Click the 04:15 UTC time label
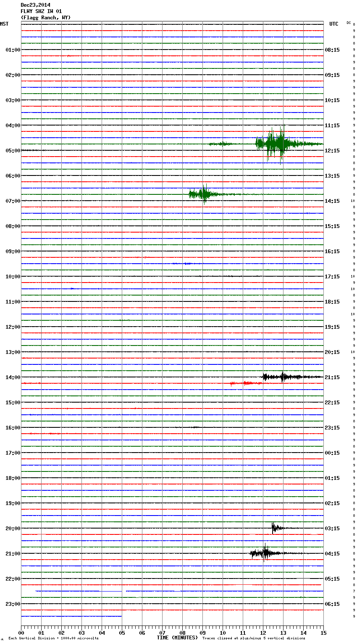The image size is (357, 644). click(332, 554)
